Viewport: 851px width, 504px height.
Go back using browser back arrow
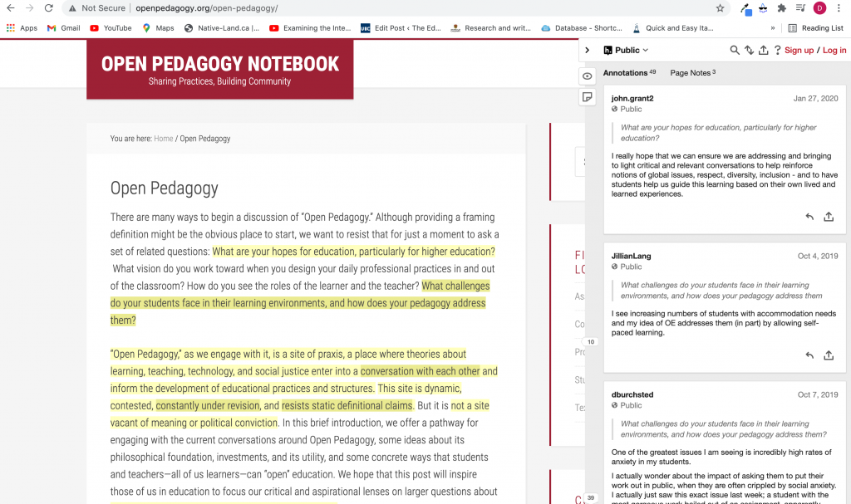pyautogui.click(x=10, y=8)
